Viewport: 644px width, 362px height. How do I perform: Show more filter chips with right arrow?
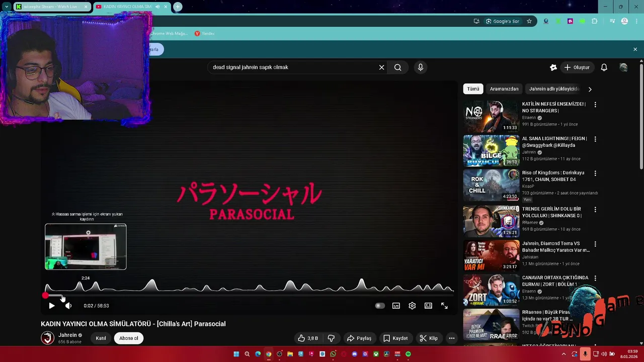tap(590, 89)
